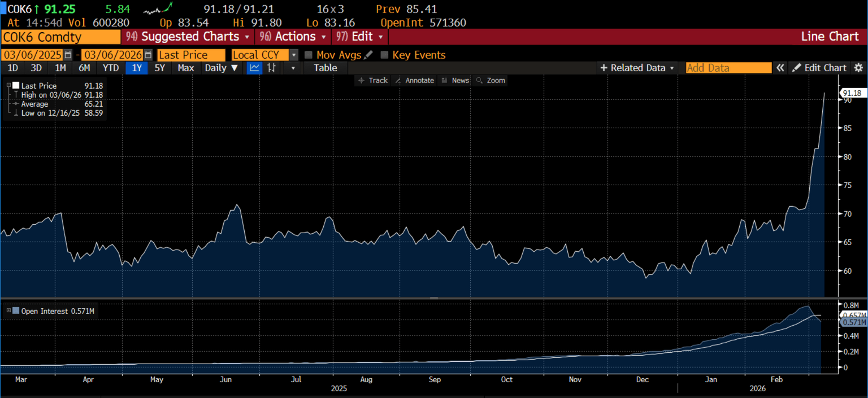
Task: Enable the Mov Avgs checkbox
Action: tap(309, 55)
